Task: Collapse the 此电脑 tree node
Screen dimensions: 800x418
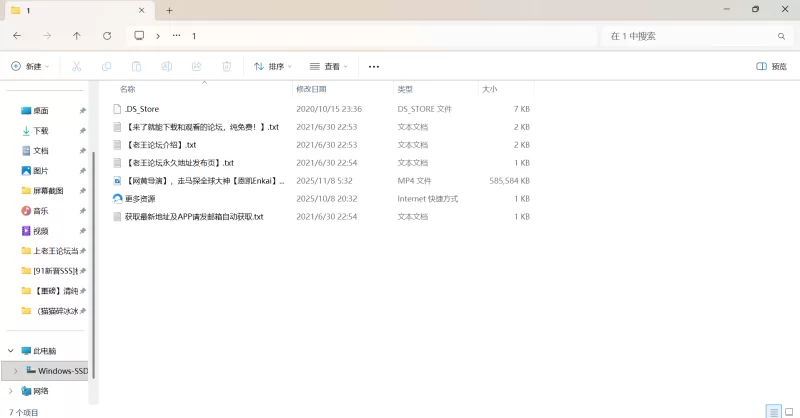Action: (x=11, y=351)
